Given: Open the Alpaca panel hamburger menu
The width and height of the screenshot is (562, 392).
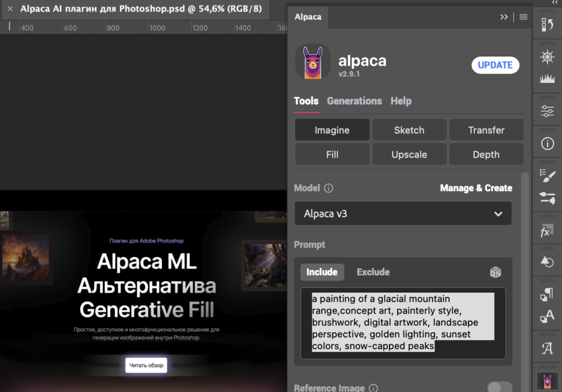Looking at the screenshot, I should 523,17.
